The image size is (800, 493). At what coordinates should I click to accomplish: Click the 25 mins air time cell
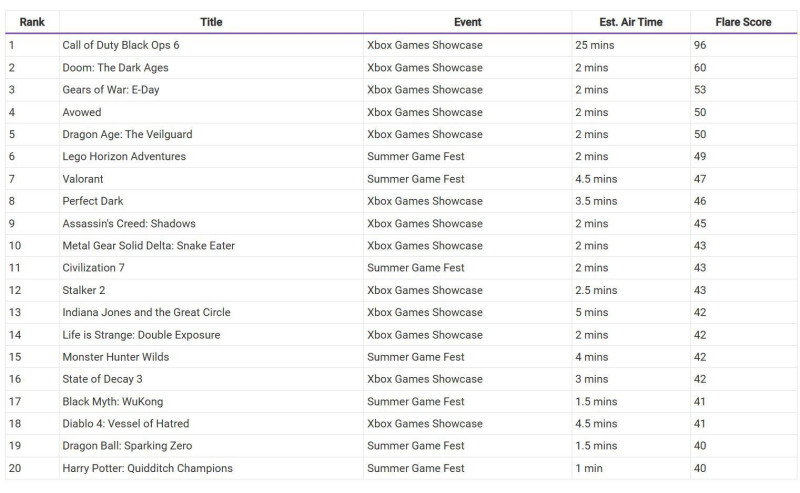point(594,45)
